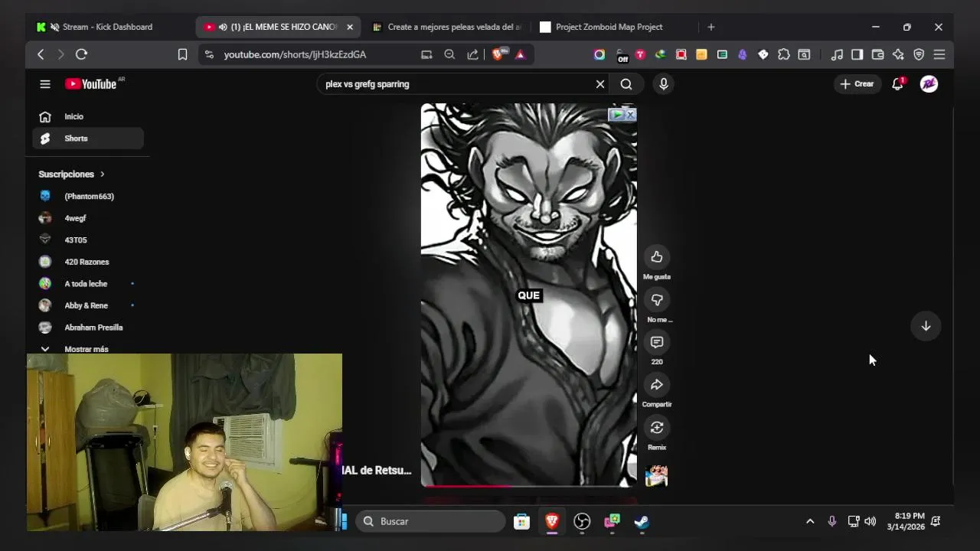Bookmark this page
This screenshot has height=551, width=980.
(x=182, y=54)
